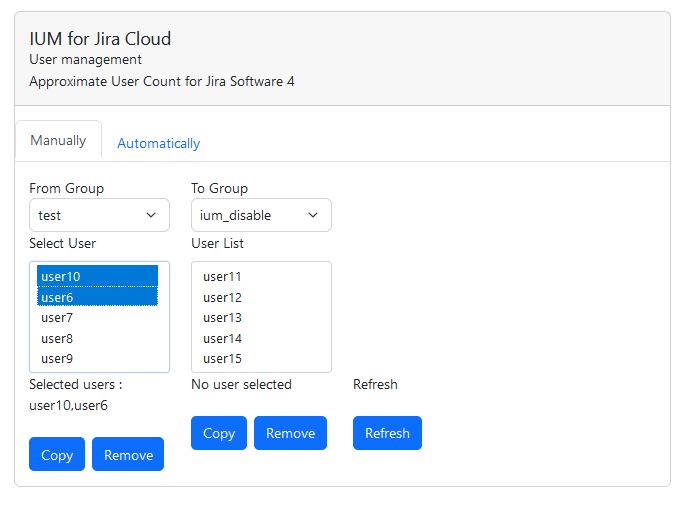685x505 pixels.
Task: Select user6 in Select User list
Action: (x=97, y=297)
